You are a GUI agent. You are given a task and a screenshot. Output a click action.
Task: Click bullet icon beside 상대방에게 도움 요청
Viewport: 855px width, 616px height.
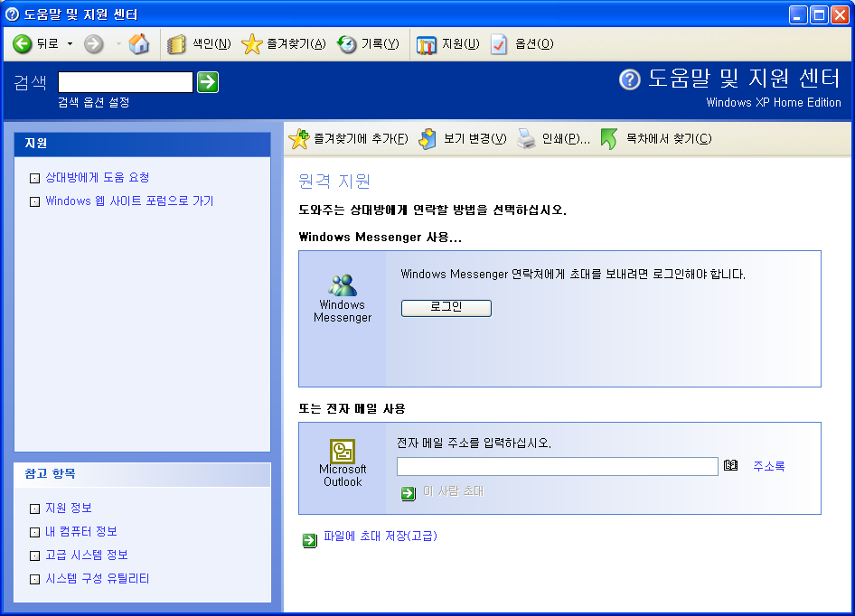(34, 178)
